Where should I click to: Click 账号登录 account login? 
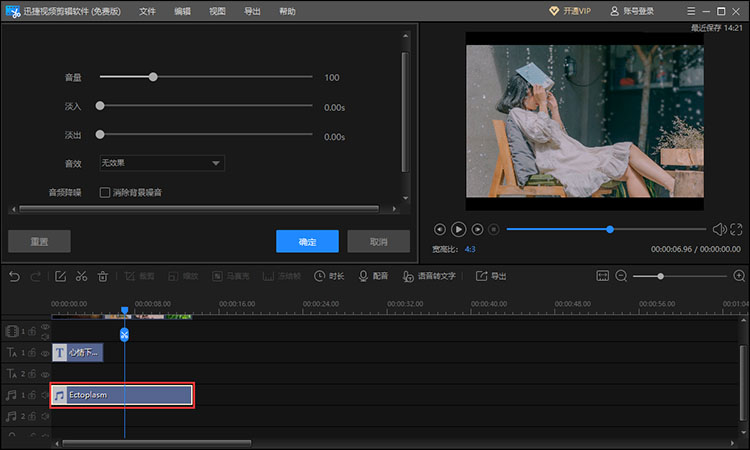tap(632, 11)
